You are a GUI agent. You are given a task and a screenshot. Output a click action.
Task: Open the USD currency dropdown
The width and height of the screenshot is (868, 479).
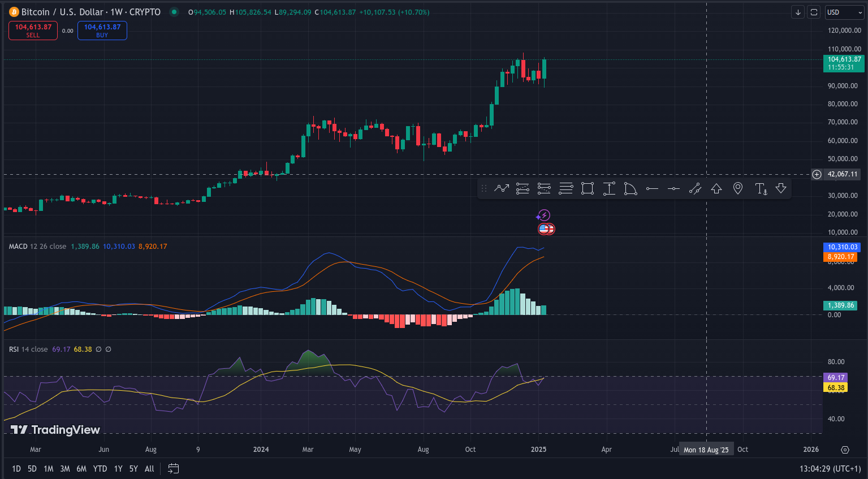[x=844, y=12]
